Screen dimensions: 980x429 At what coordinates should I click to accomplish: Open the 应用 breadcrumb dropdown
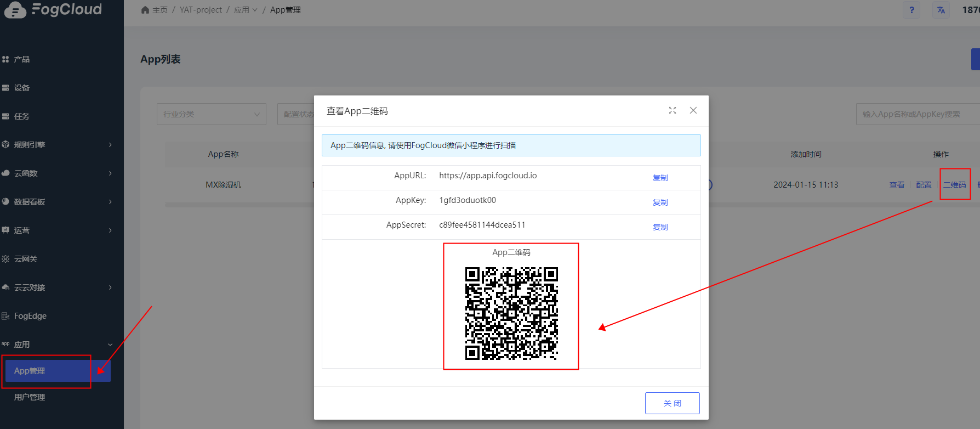(246, 10)
